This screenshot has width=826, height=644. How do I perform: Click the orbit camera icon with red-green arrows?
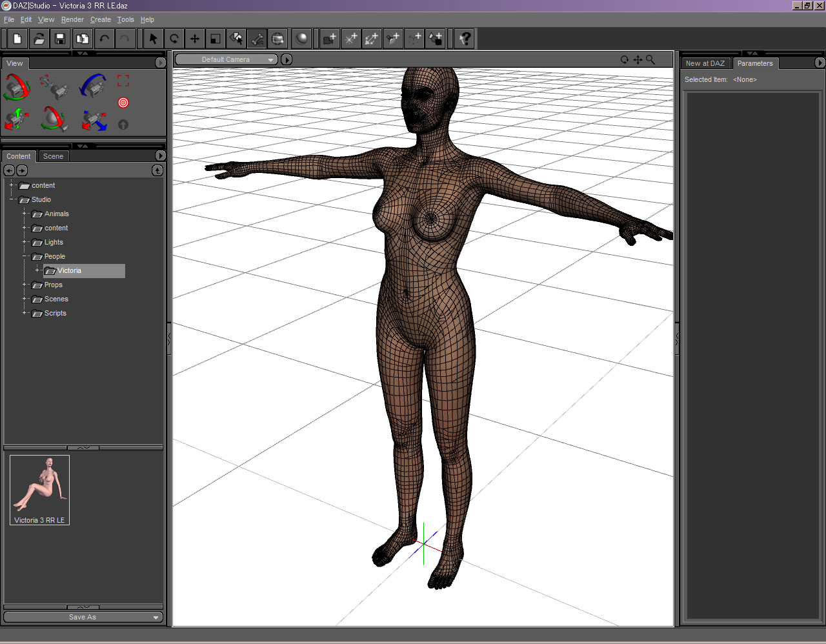pyautogui.click(x=17, y=86)
